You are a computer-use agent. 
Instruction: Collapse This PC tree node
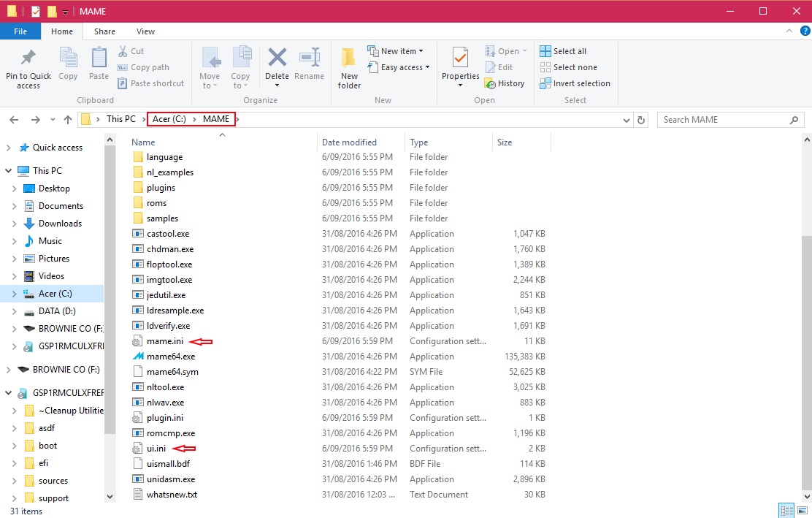click(x=8, y=170)
